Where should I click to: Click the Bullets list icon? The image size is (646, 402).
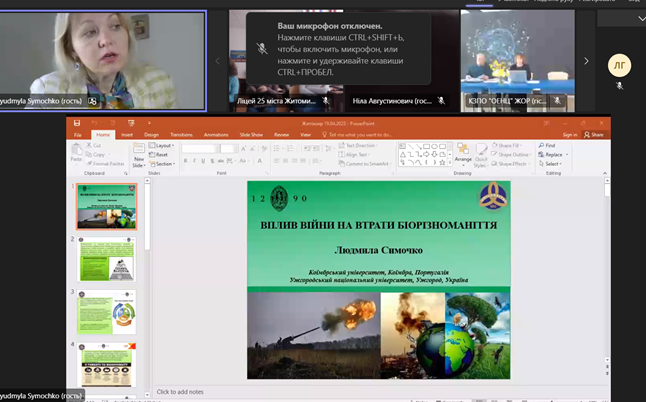[277, 148]
